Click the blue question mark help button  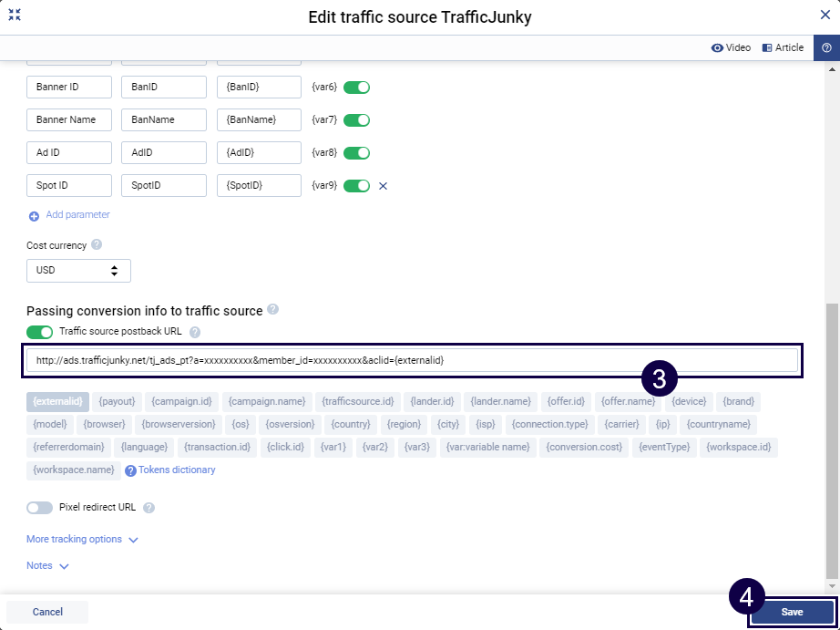(826, 47)
